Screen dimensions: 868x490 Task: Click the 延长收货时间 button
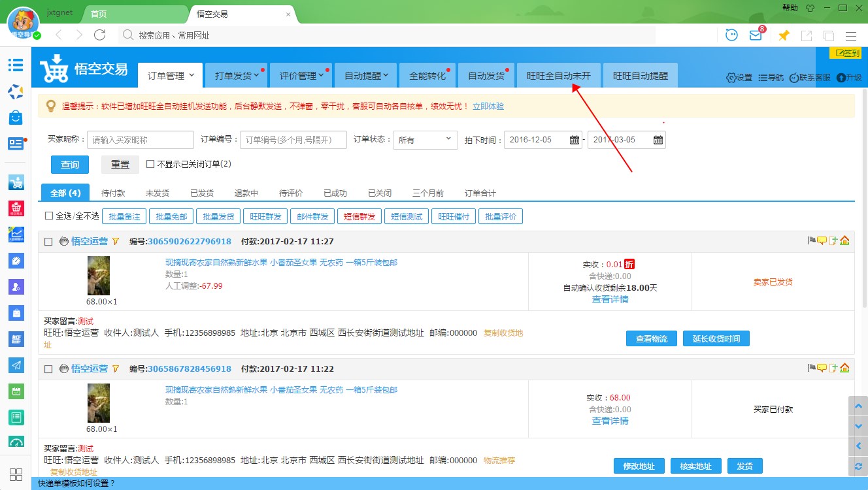point(716,338)
